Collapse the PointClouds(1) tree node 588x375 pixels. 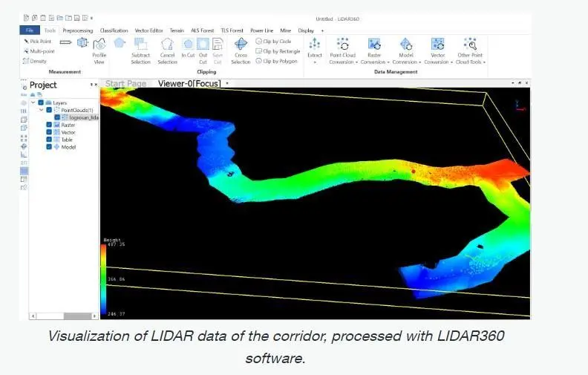(x=42, y=110)
